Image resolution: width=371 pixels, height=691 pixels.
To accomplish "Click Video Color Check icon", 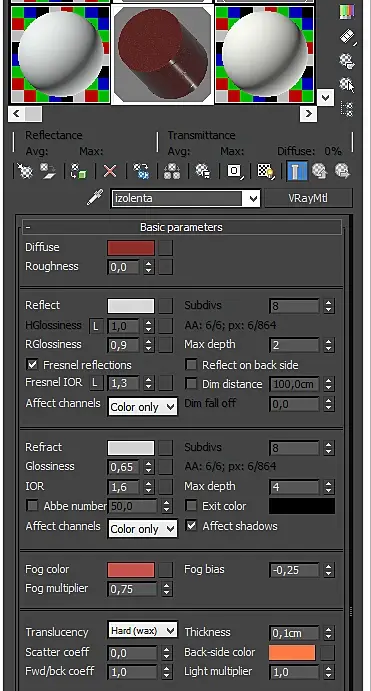I will pyautogui.click(x=347, y=11).
